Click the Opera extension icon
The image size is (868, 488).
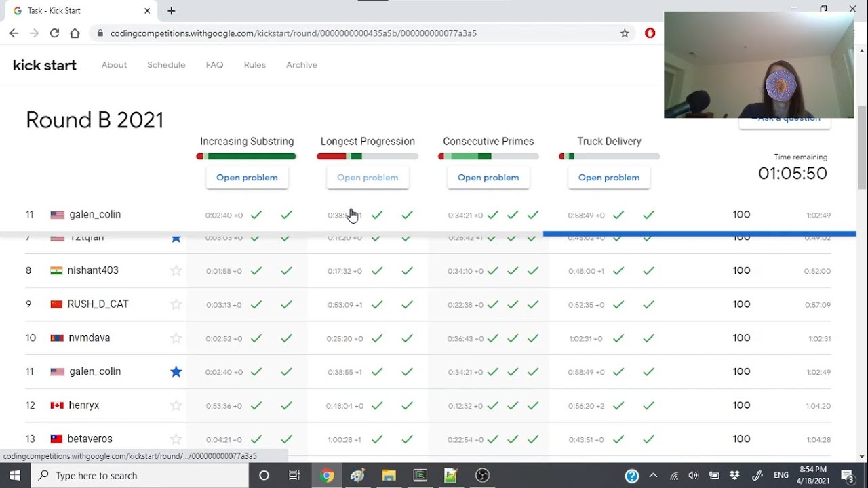coord(650,33)
